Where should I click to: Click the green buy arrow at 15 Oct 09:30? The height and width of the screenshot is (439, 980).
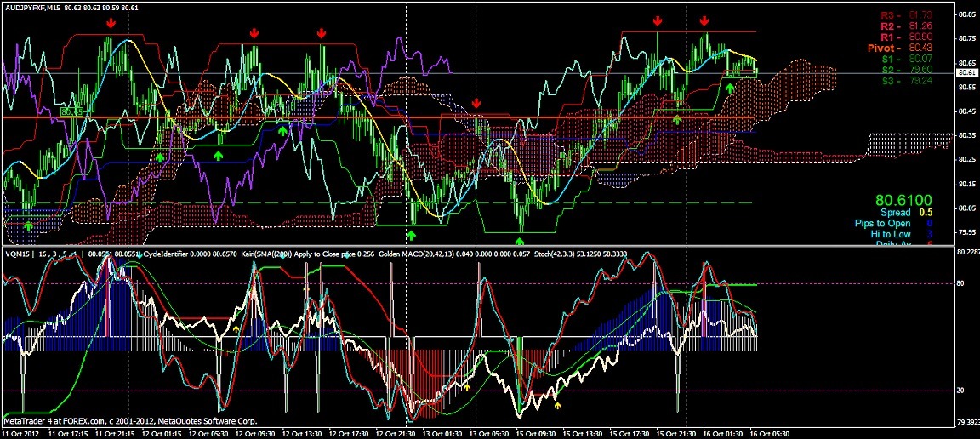[x=520, y=241]
